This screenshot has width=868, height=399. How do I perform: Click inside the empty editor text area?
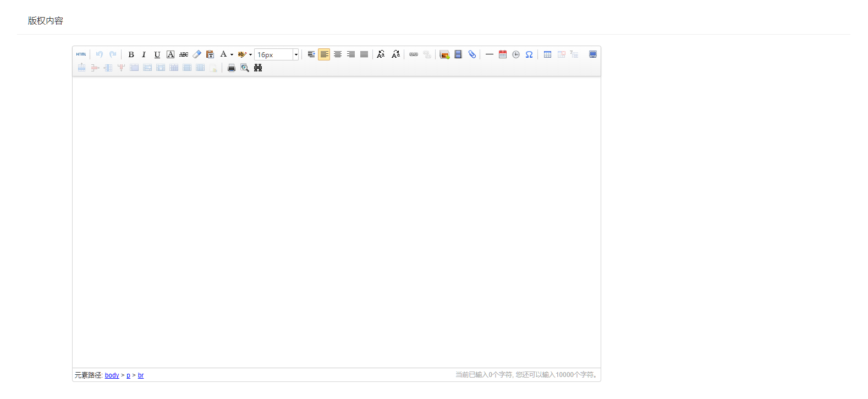(337, 222)
